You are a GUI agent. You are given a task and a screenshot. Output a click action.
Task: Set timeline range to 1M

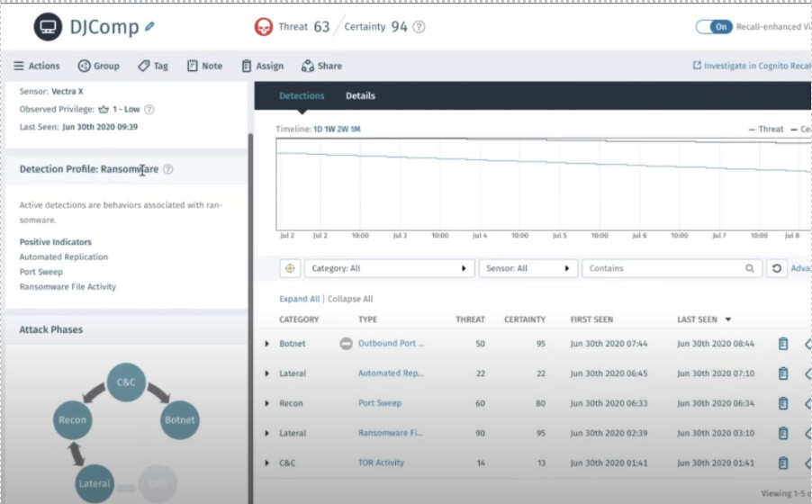click(356, 129)
